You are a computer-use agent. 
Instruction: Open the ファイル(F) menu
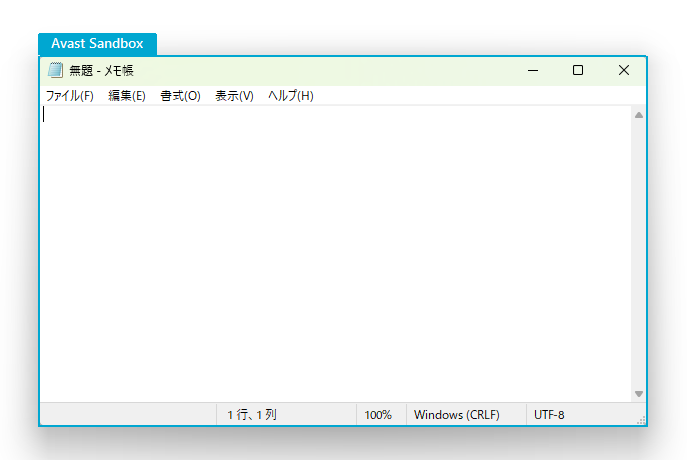point(69,96)
